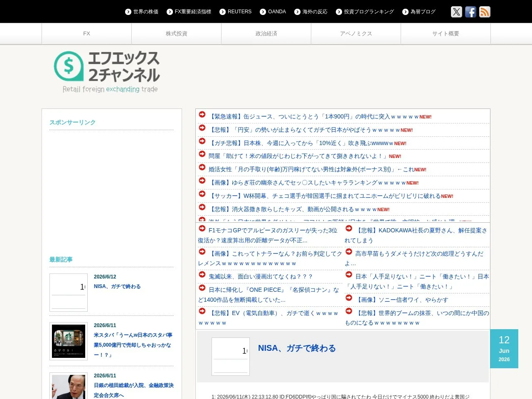
Task: Open the OANDA top link
Action: 277,12
